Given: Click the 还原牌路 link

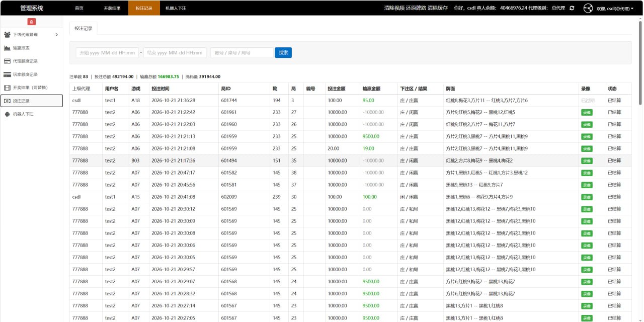Looking at the screenshot, I should point(416,8).
